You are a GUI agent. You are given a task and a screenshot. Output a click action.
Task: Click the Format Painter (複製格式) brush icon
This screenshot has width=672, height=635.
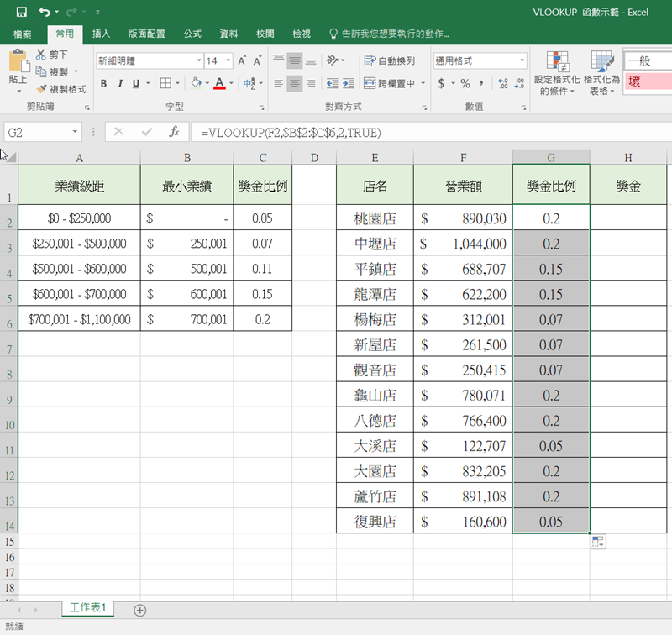[41, 89]
